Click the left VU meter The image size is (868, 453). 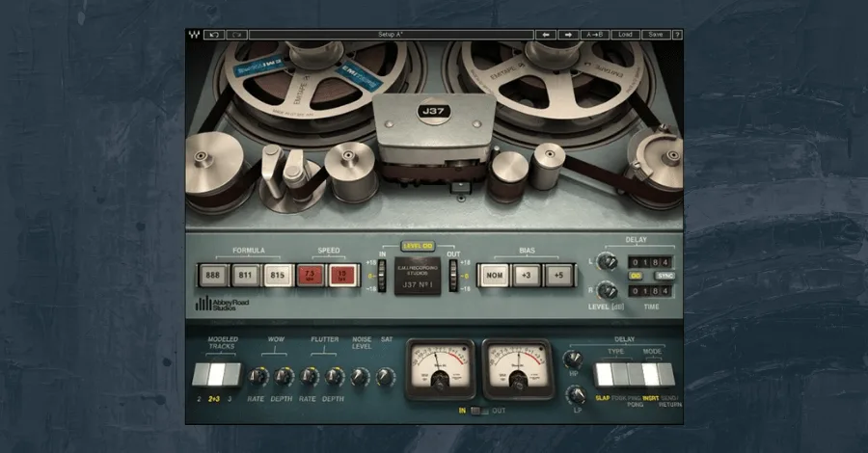tap(441, 368)
